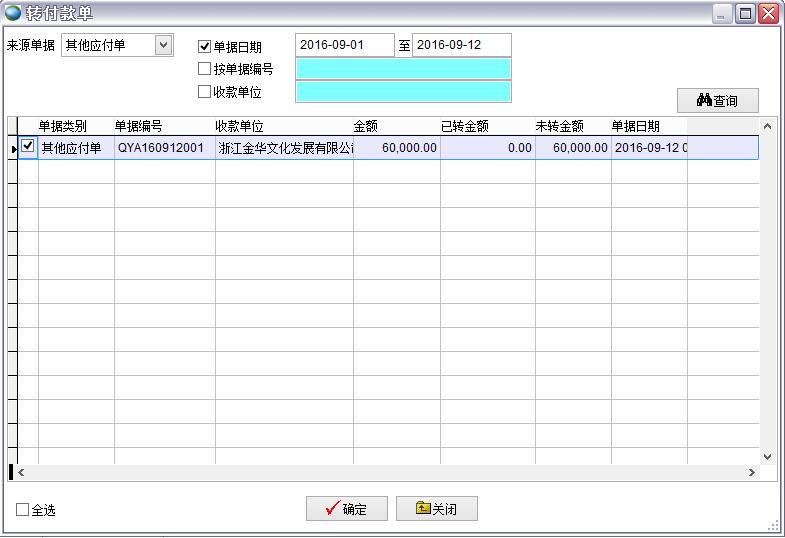This screenshot has width=785, height=538.
Task: Click the 关闭 close button with folder icon
Action: coord(437,509)
